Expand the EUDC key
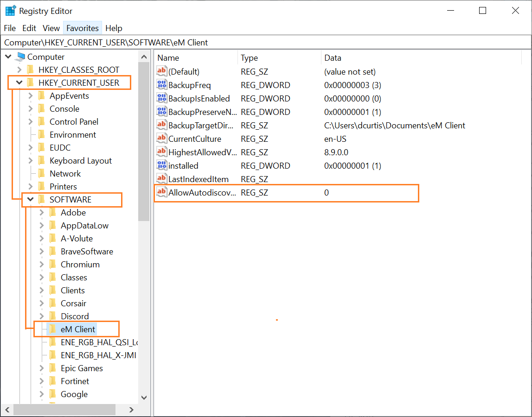Image resolution: width=532 pixels, height=417 pixels. tap(31, 147)
